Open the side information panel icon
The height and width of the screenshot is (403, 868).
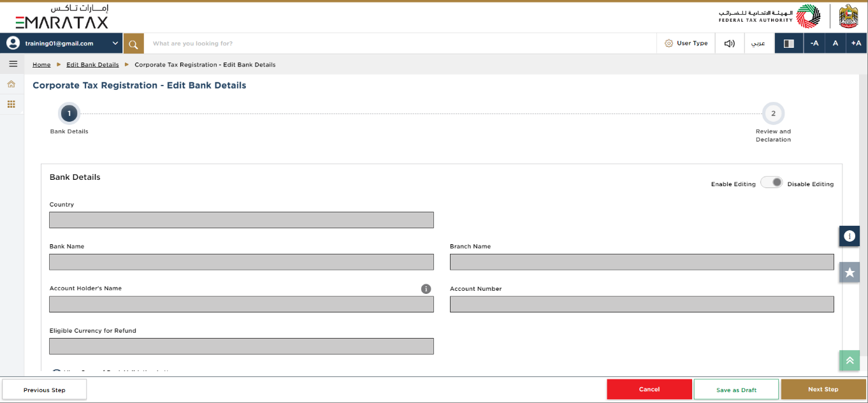[x=850, y=236]
